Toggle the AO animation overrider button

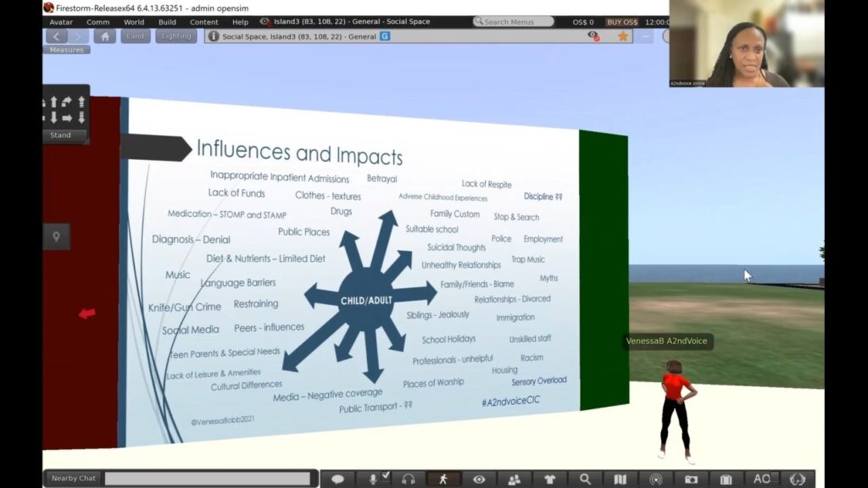point(761,480)
